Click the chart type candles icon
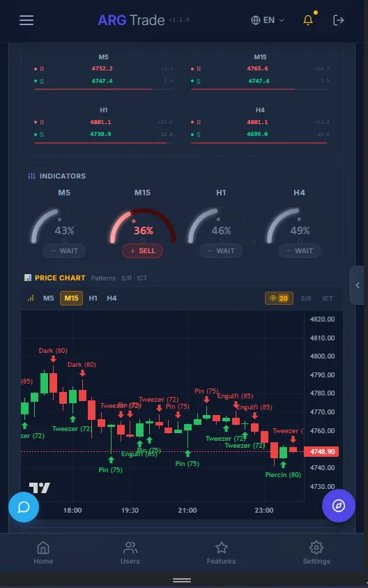This screenshot has width=368, height=588. coord(31,298)
